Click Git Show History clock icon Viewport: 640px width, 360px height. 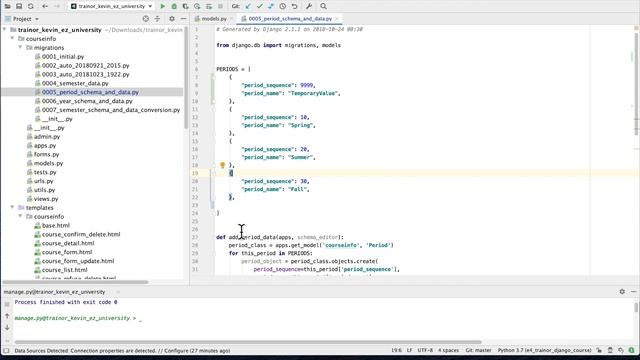click(x=282, y=6)
